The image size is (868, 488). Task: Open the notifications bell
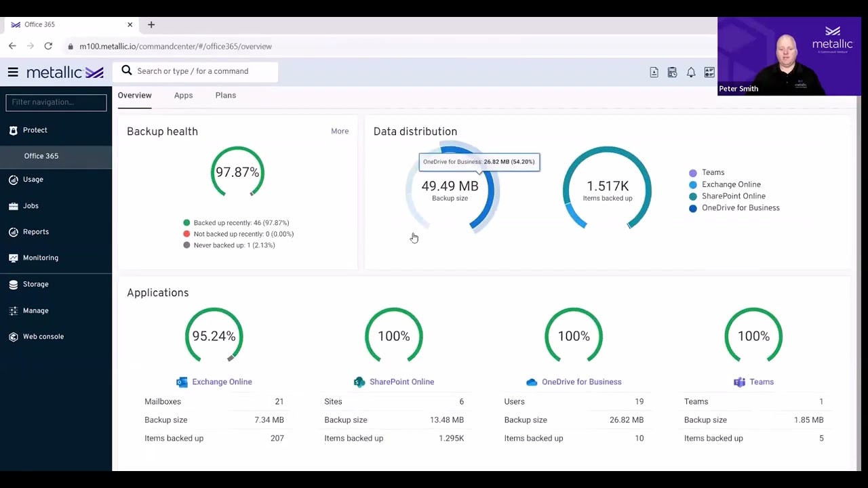(x=691, y=73)
